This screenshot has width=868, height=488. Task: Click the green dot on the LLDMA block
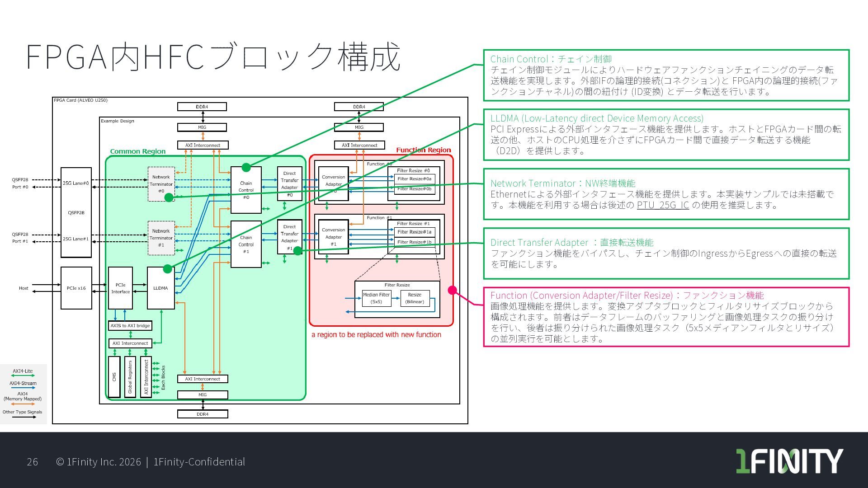pos(167,269)
